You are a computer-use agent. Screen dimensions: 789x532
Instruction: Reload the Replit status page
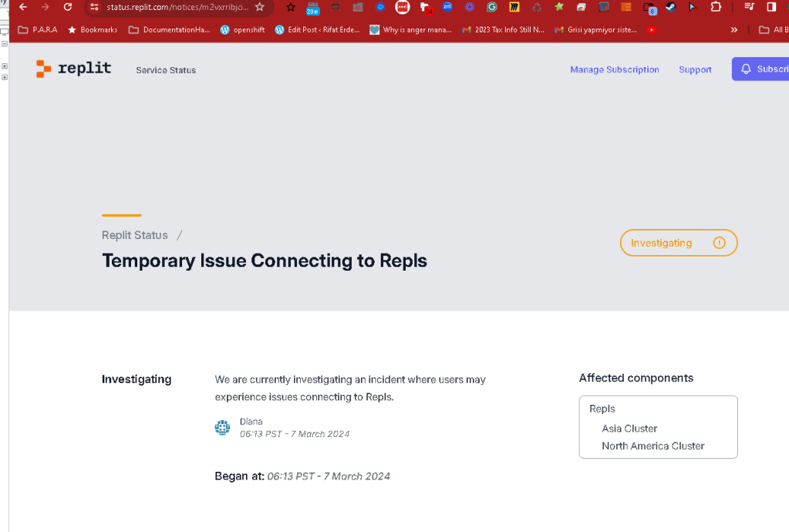point(67,7)
